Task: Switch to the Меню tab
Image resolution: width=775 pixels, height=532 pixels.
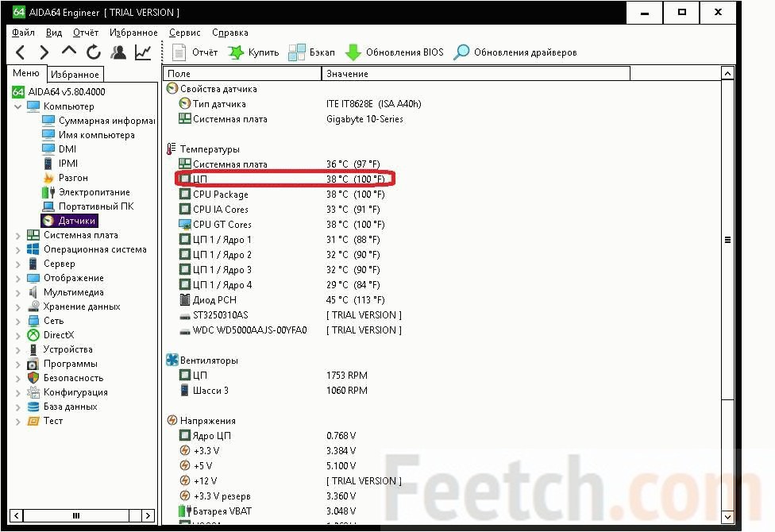Action: [26, 73]
